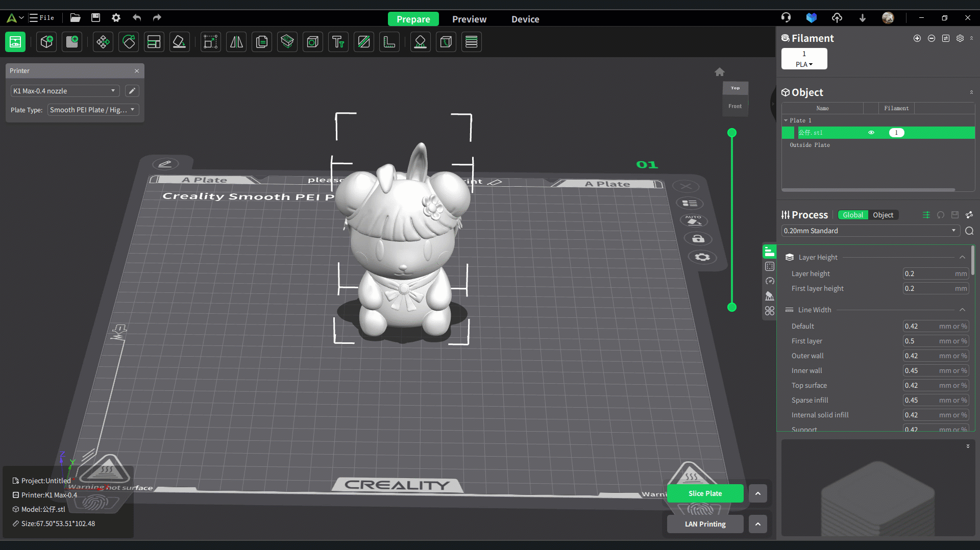Click Front face of view cube

[735, 106]
